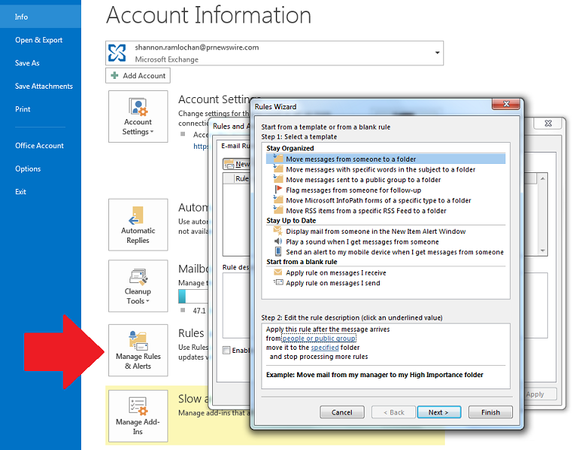
Task: Click scroll-up arrow in Rules and Alerts list
Action: pyautogui.click(x=542, y=178)
